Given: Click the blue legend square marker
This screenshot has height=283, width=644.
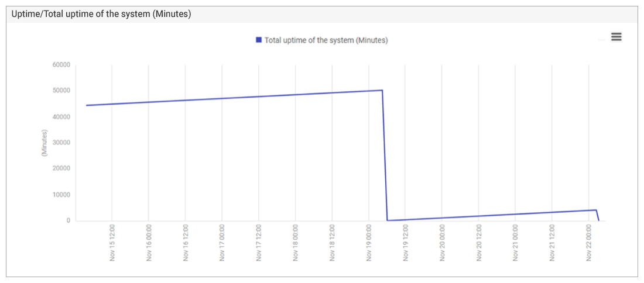Looking at the screenshot, I should (x=259, y=40).
